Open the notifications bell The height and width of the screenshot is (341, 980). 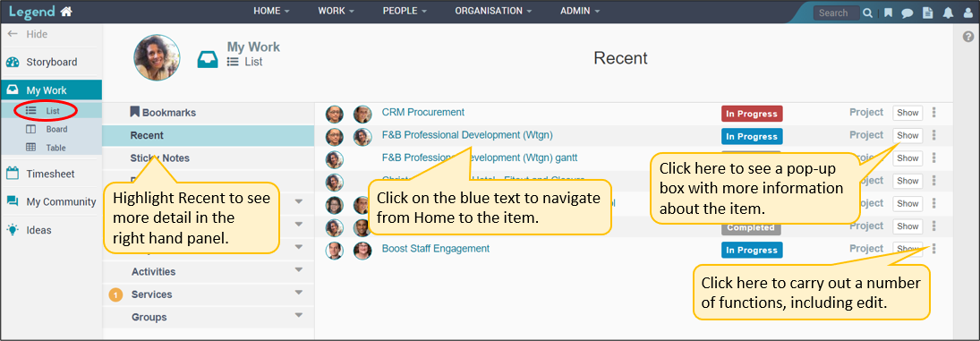click(948, 13)
